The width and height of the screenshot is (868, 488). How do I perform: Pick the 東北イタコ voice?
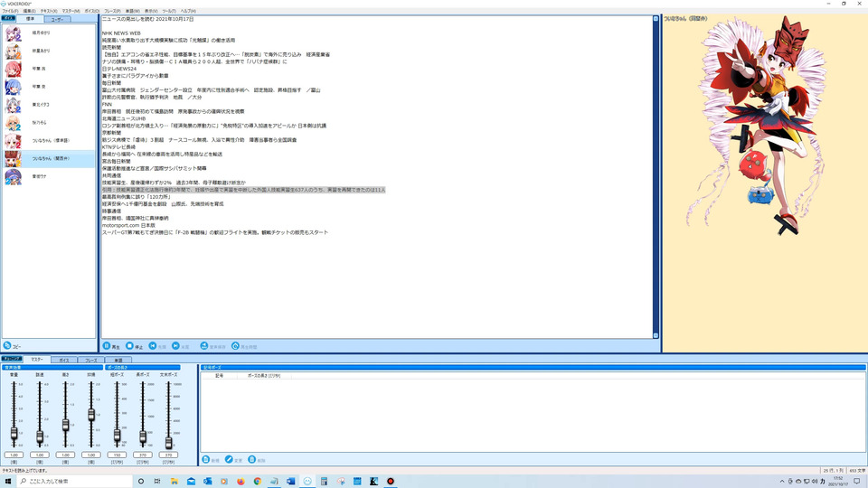(x=49, y=105)
